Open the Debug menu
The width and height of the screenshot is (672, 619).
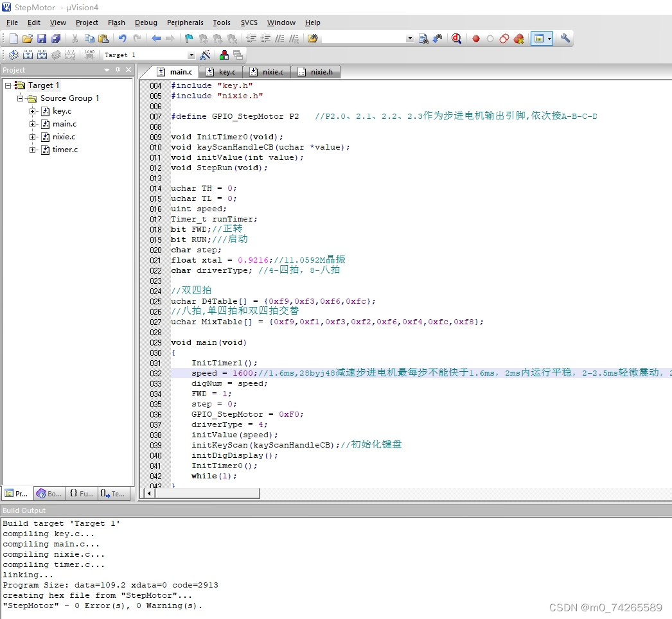click(x=146, y=22)
